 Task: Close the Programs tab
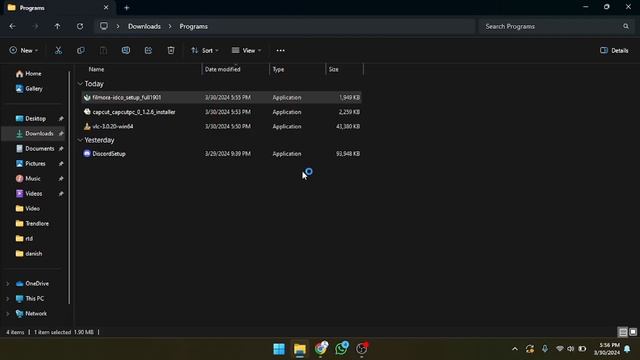click(106, 7)
